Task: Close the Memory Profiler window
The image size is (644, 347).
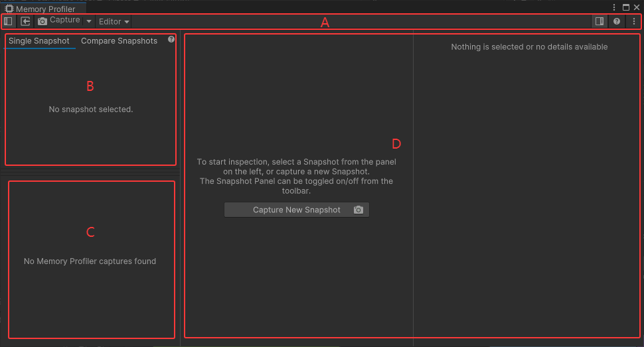Action: (636, 7)
